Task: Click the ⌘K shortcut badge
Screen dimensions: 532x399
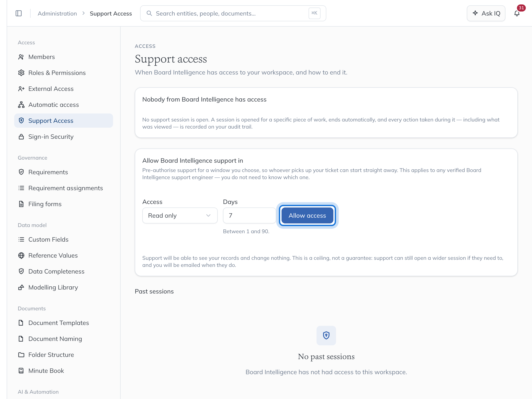Action: [314, 13]
